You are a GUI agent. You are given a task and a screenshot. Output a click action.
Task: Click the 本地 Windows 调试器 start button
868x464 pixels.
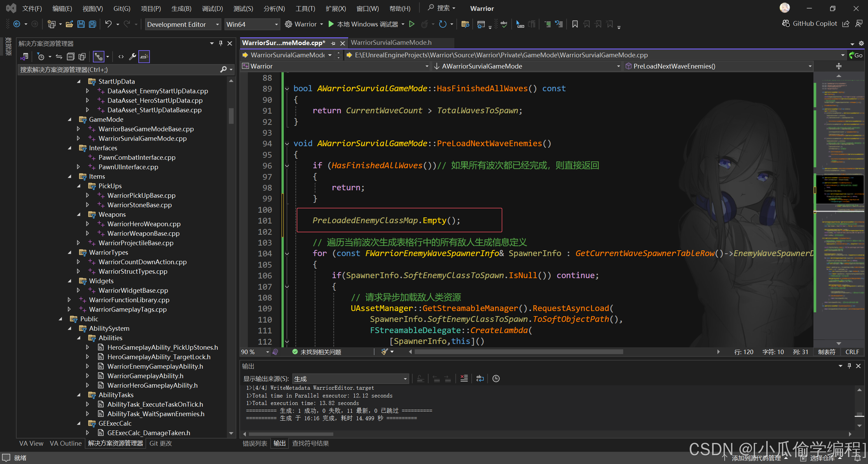tap(363, 24)
